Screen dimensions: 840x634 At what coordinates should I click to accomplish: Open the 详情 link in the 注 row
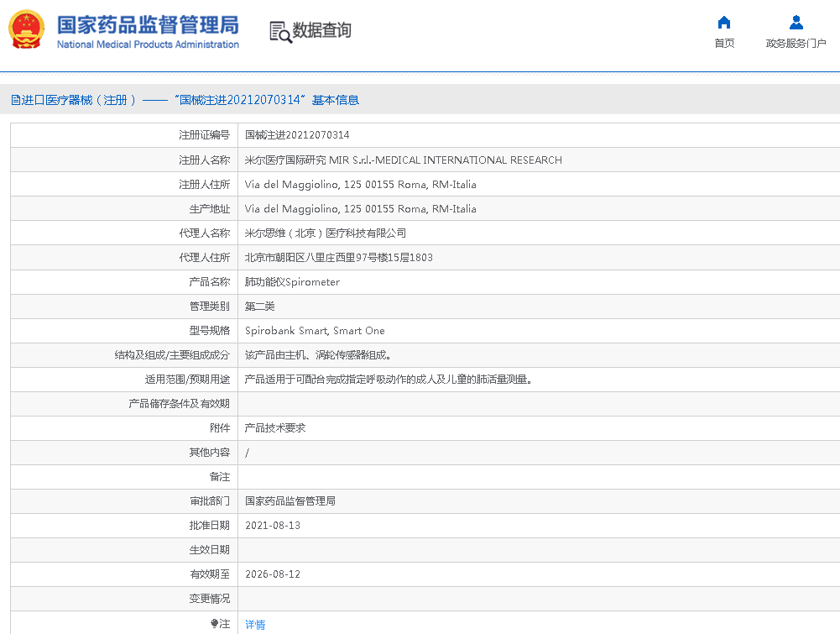click(x=255, y=624)
